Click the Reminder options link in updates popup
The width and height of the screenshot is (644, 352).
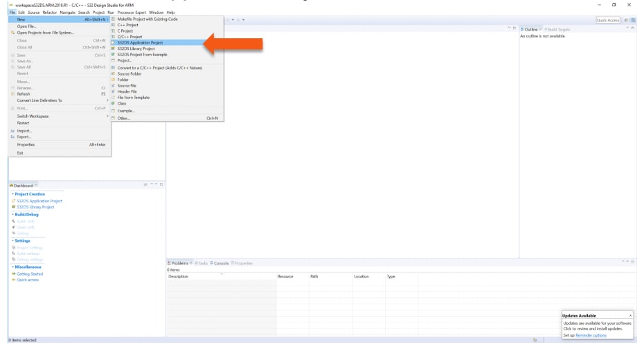click(591, 335)
